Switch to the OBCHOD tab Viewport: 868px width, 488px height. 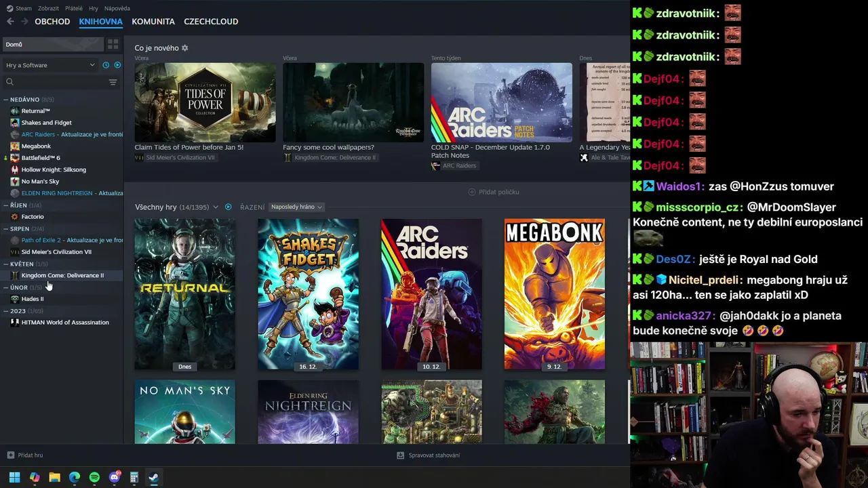pos(52,21)
